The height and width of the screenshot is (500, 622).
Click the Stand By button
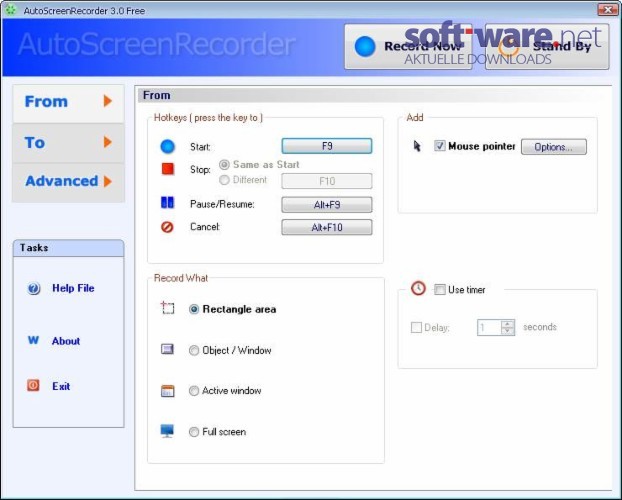[547, 47]
